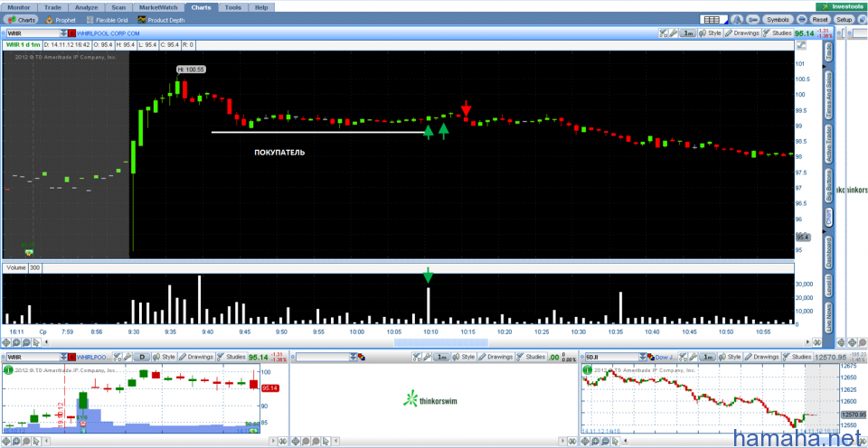Select the Tools tab
868x448 pixels.
233,7
